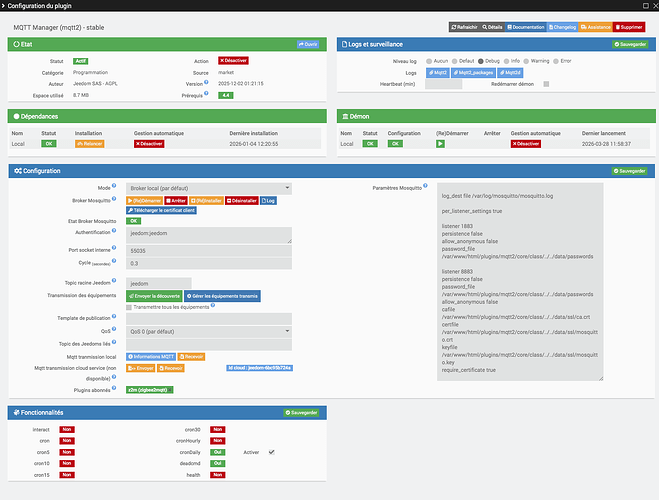The width and height of the screenshot is (659, 500).
Task: Click the Paramètres Mosquitto text area
Action: pyautogui.click(x=520, y=282)
